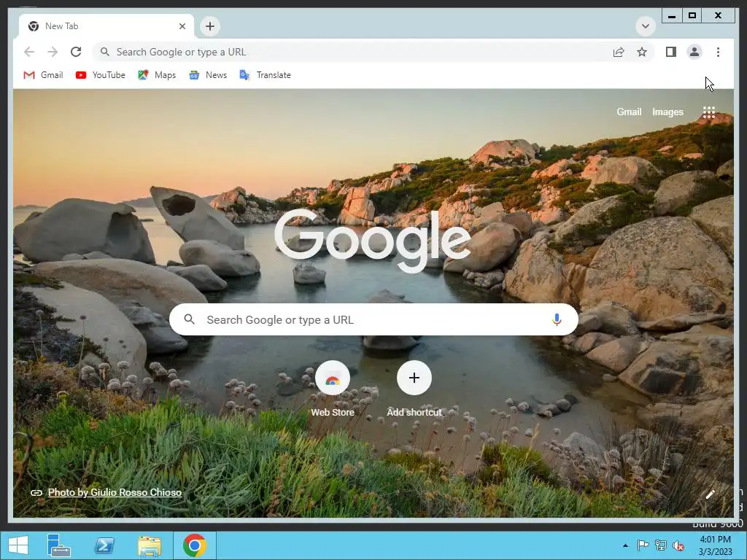Image resolution: width=747 pixels, height=560 pixels.
Task: Open the Windows Start button
Action: coord(18,545)
